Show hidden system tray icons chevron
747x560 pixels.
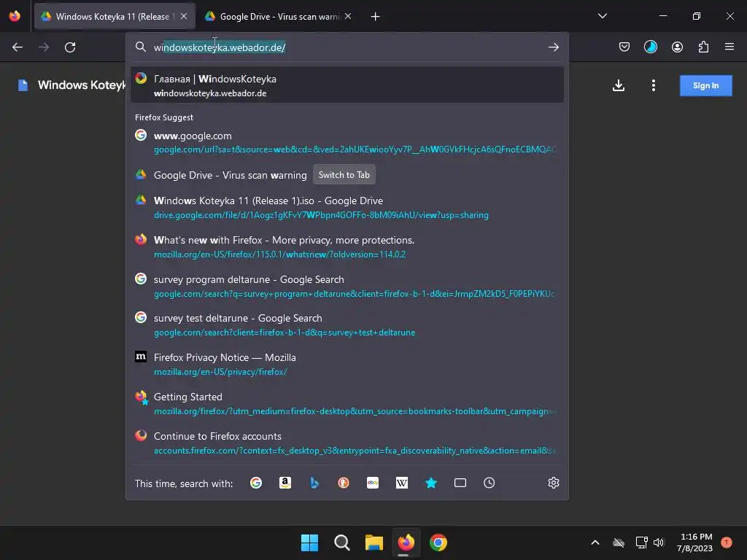595,542
